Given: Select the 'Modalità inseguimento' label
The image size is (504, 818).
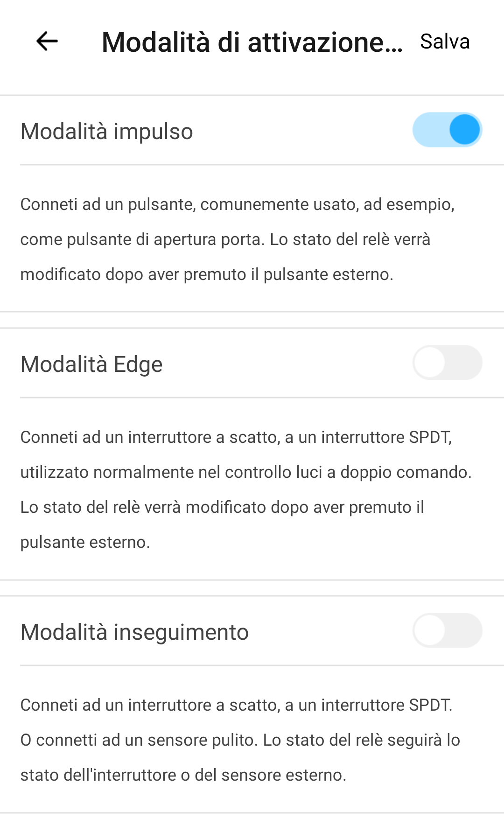Looking at the screenshot, I should tap(135, 632).
